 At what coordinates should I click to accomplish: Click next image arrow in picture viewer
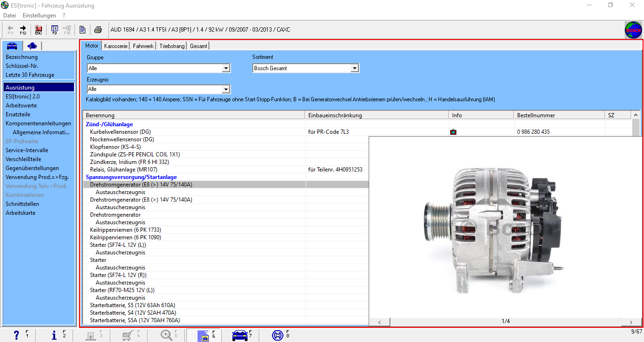631,322
